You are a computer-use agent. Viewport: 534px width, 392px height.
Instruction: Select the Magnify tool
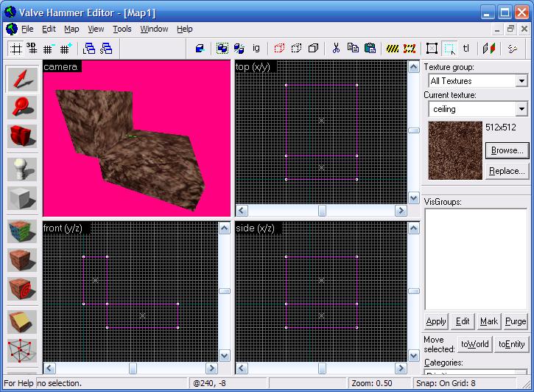22,108
